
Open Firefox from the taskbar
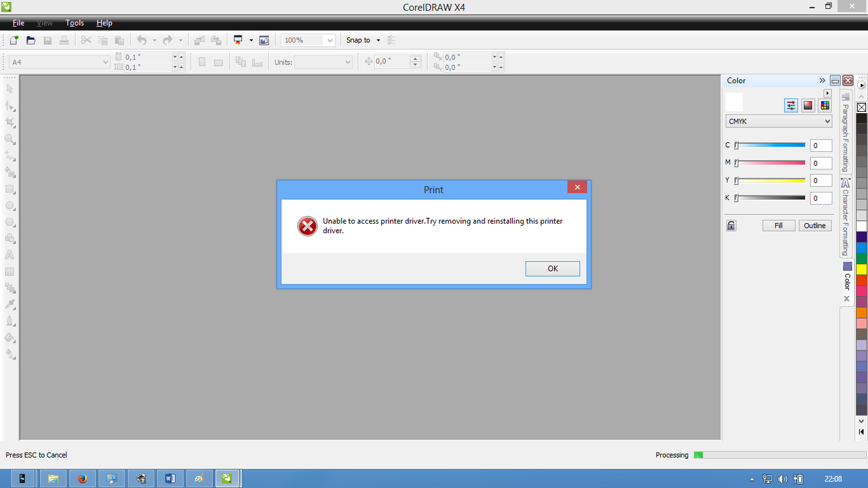[83, 479]
